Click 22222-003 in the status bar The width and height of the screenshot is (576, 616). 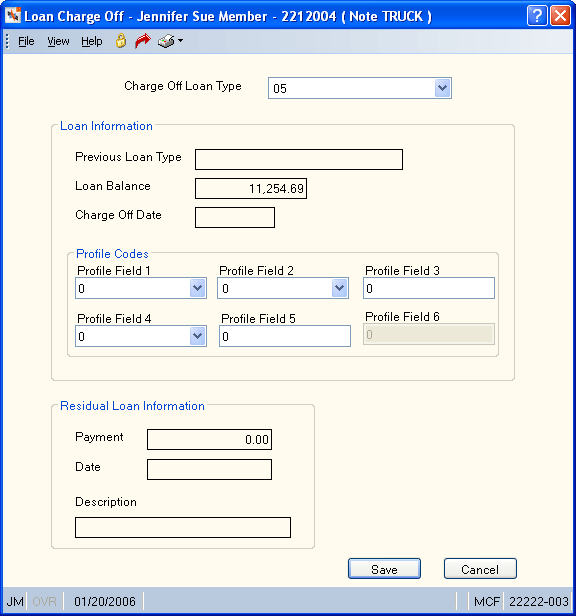(539, 601)
